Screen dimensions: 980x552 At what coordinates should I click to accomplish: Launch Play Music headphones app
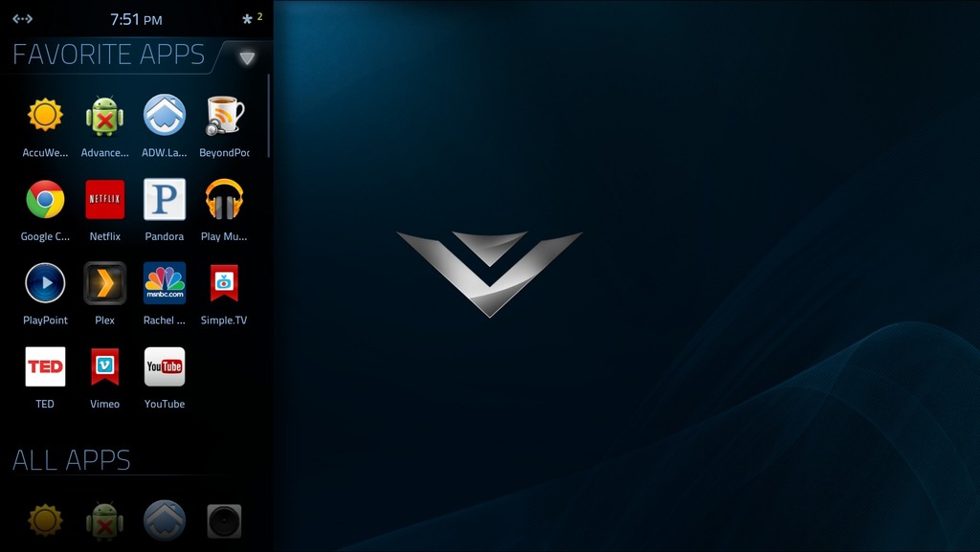(224, 200)
